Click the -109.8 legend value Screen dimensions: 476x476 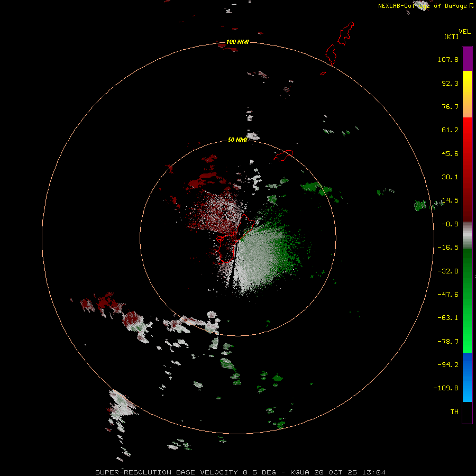click(x=446, y=388)
